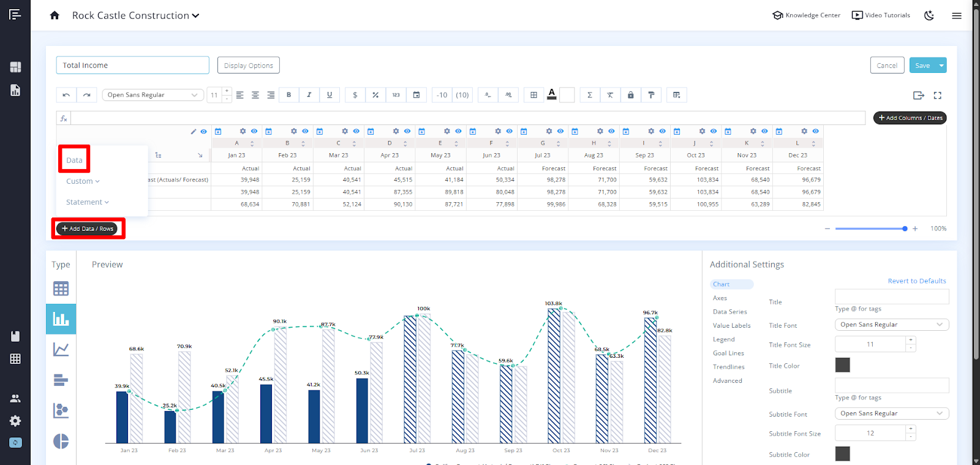This screenshot has height=465, width=980.
Task: Open the Title Font dropdown
Action: (x=891, y=325)
